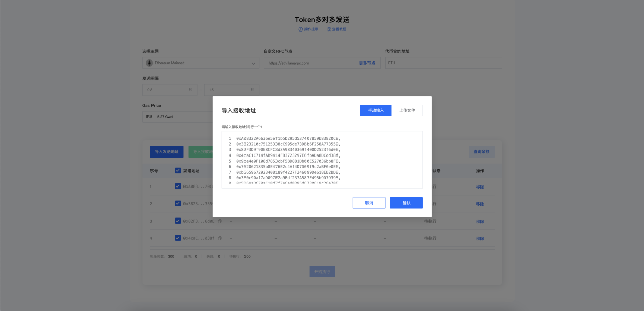Click address line 0x3823210c75125338cC995de73D8b6F258A773559
Image resolution: width=644 pixels, height=311 pixels.
coord(288,144)
